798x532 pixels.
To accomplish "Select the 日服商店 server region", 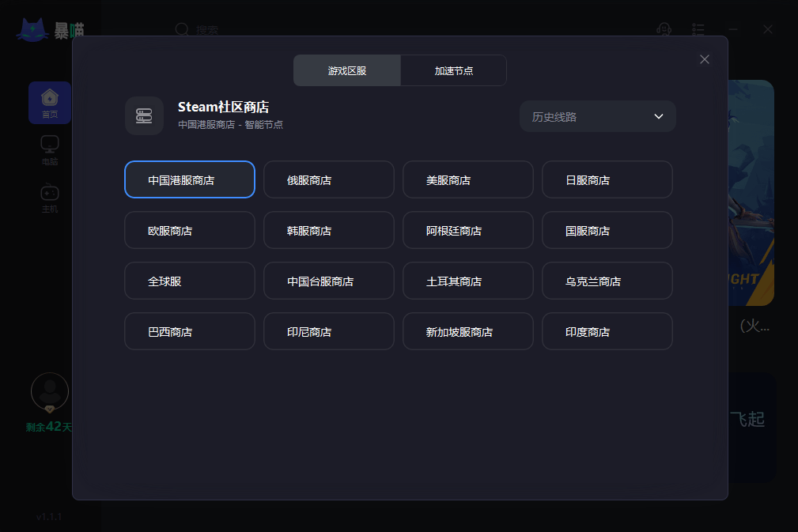I will click(x=607, y=179).
